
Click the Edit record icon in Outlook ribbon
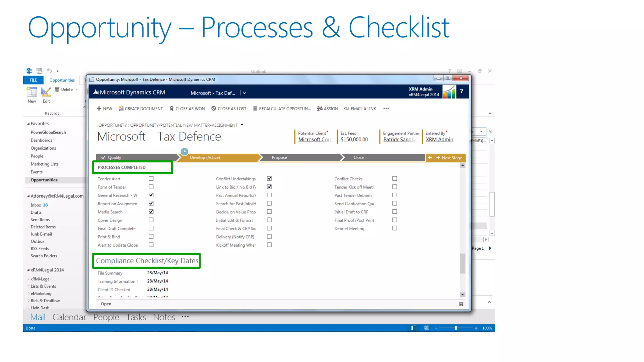click(46, 92)
